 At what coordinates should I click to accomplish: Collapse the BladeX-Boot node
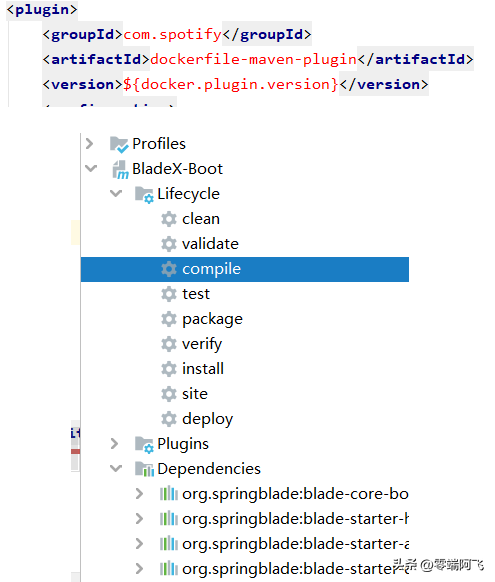point(91,169)
